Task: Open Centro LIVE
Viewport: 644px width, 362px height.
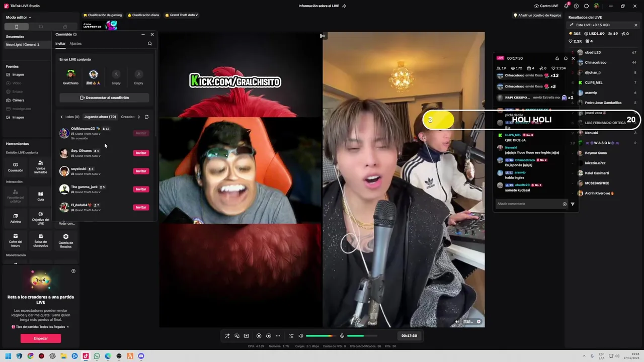Action: pos(546,6)
